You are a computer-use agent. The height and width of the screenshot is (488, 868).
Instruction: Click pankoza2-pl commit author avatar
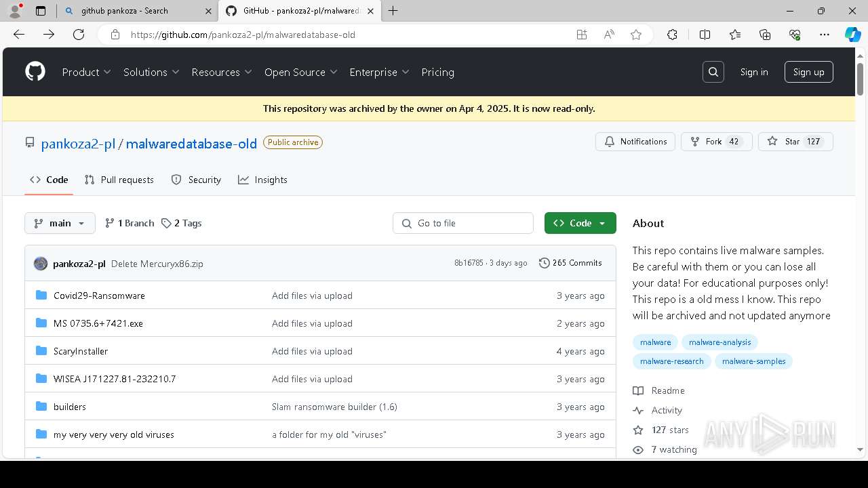pos(41,264)
